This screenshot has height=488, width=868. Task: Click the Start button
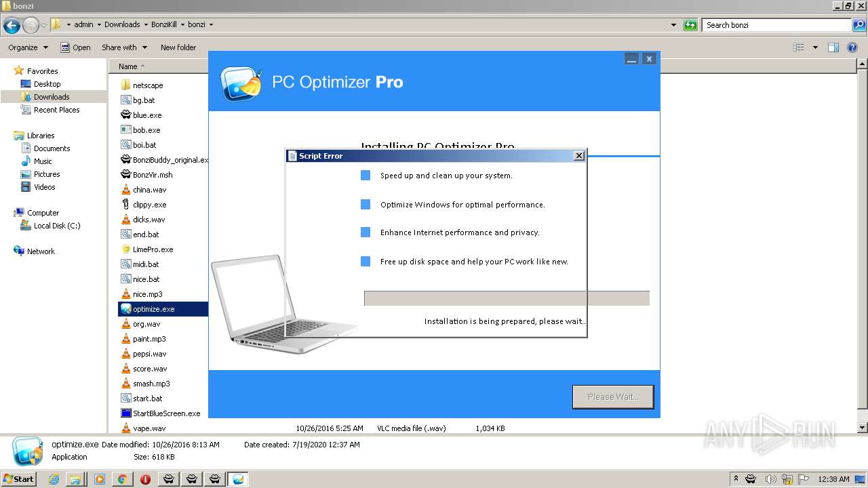[18, 479]
